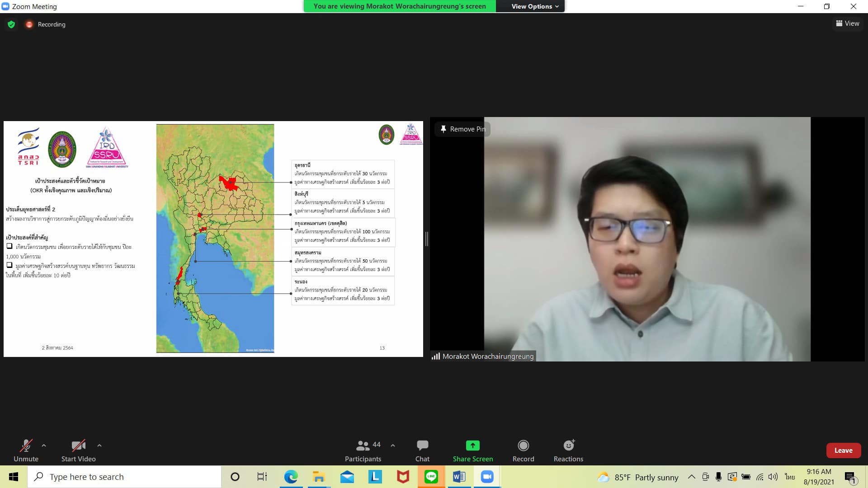Click the Recording indicator label

pos(51,24)
